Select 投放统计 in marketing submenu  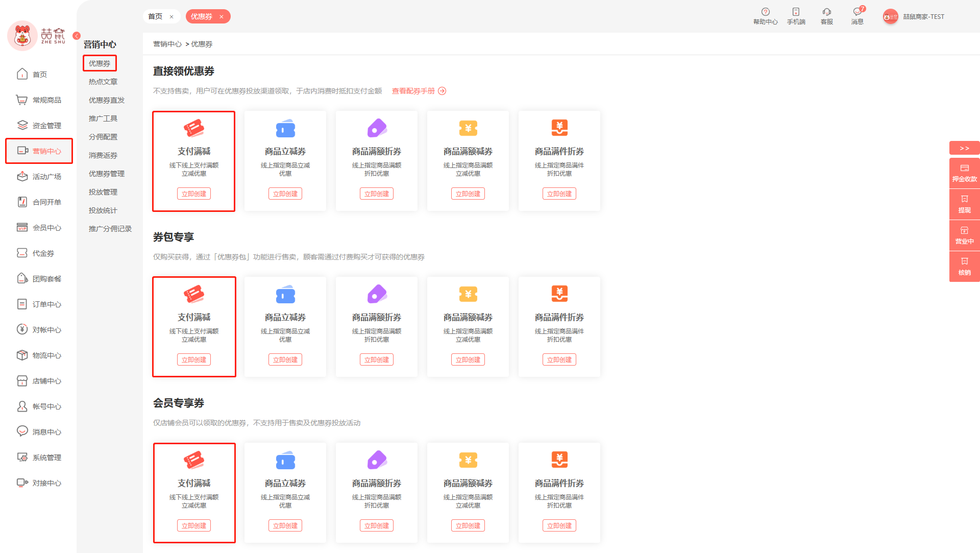(x=103, y=210)
